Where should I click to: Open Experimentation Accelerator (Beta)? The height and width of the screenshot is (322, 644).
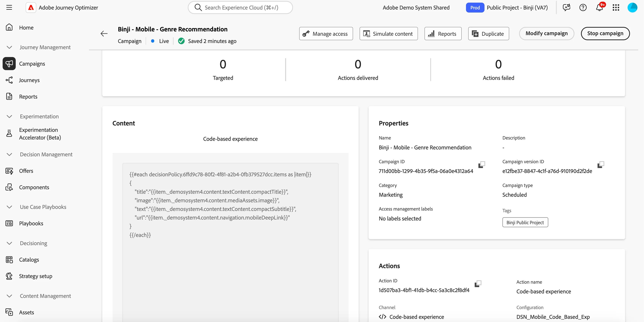pos(40,134)
